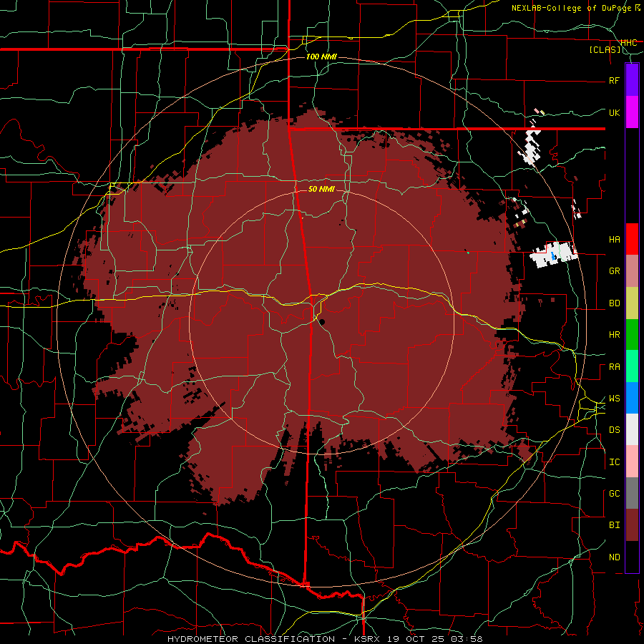The width and height of the screenshot is (644, 644).
Task: Click the '03:58' timestamp
Action: 466,639
